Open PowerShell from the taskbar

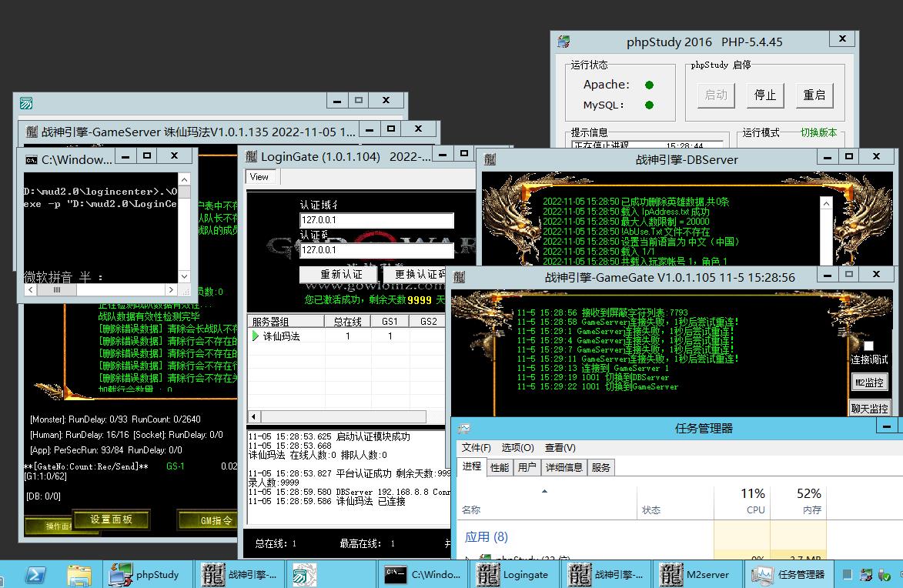click(x=35, y=574)
